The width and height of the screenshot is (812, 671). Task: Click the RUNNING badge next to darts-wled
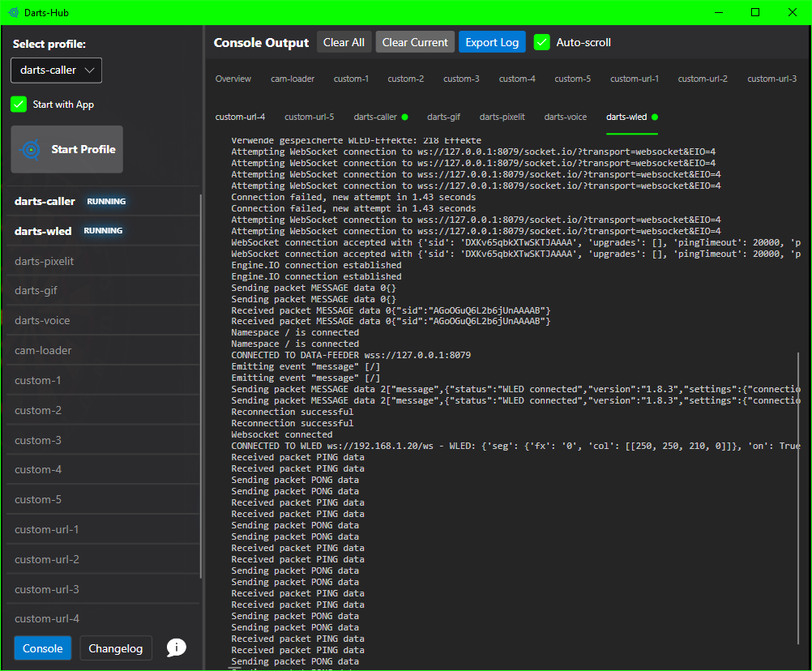(103, 231)
